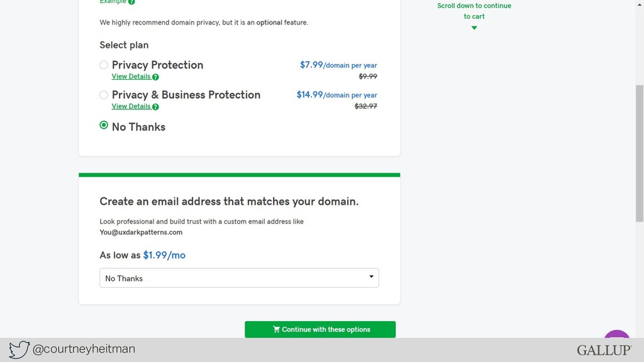The image size is (644, 362).
Task: Choose the No Thanks radio option
Action: click(104, 125)
